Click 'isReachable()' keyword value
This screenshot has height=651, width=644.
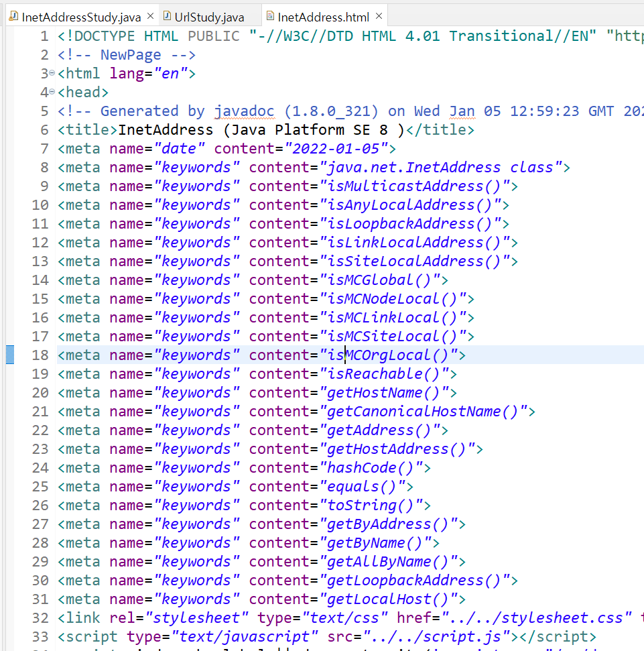(384, 373)
